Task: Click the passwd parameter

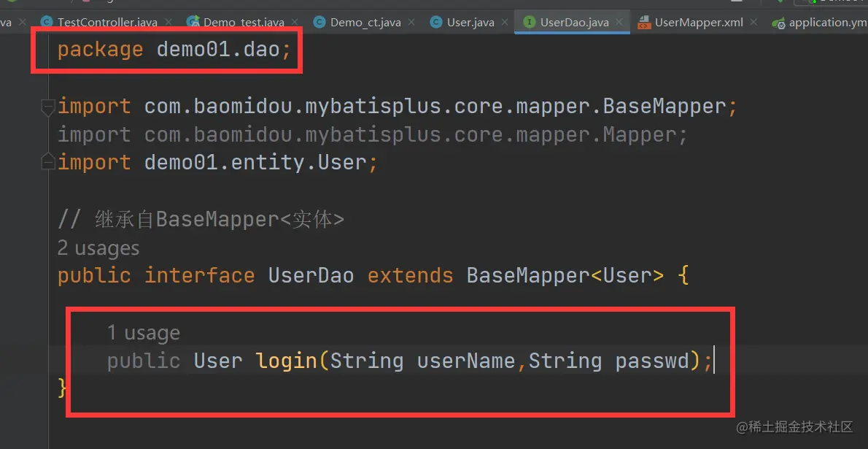Action: coord(652,361)
